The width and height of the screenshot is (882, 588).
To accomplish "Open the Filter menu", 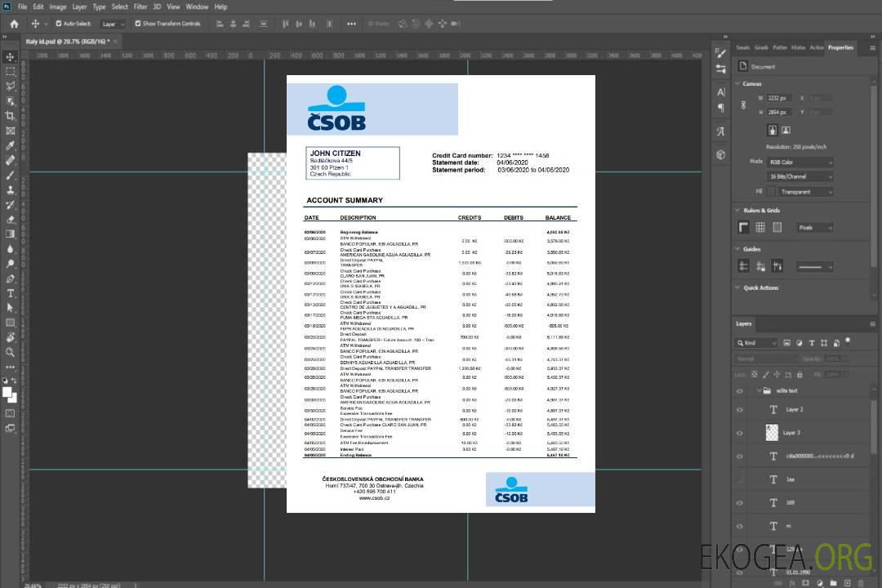I will coord(140,7).
